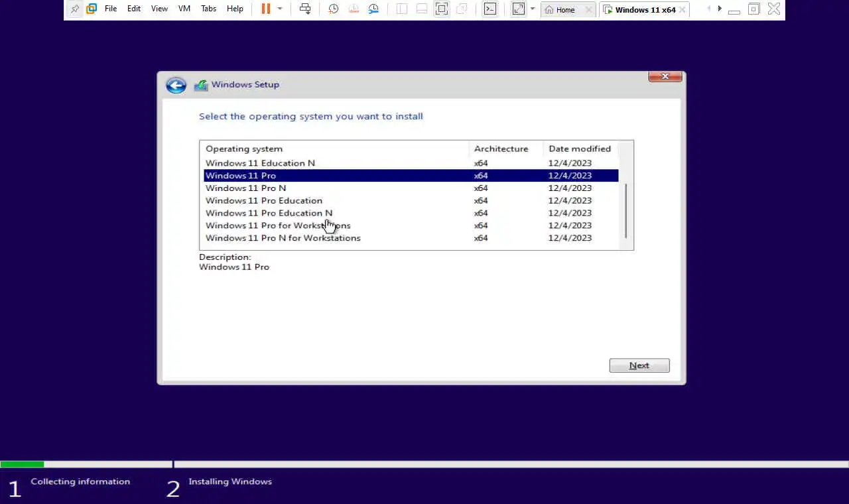Open the console view icon
The width and height of the screenshot is (849, 504).
[490, 9]
